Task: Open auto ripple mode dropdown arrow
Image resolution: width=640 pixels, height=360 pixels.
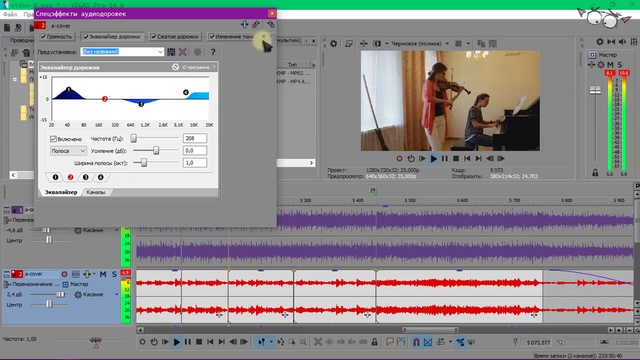Action: 450,342
